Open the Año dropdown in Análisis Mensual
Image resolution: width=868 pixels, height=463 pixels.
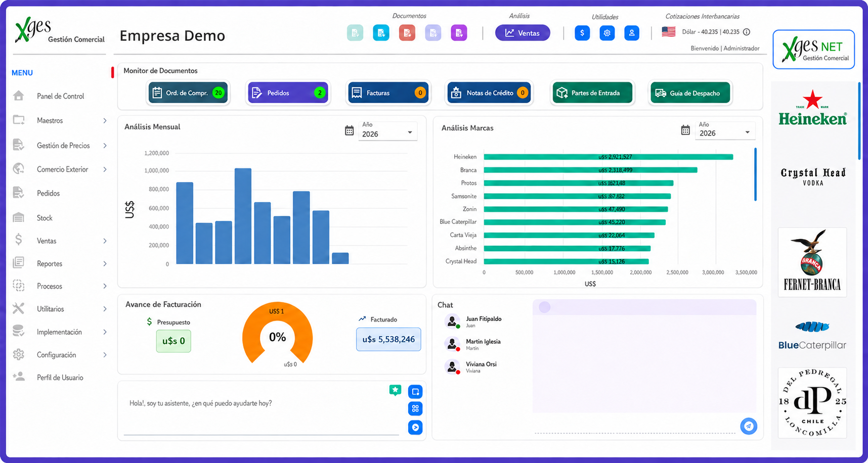pyautogui.click(x=387, y=131)
